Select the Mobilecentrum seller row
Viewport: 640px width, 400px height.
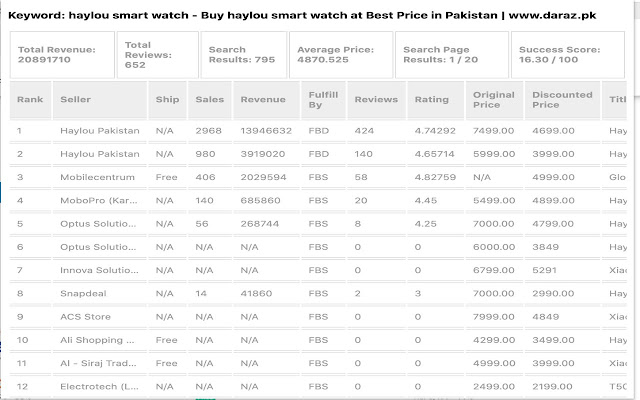(318, 178)
